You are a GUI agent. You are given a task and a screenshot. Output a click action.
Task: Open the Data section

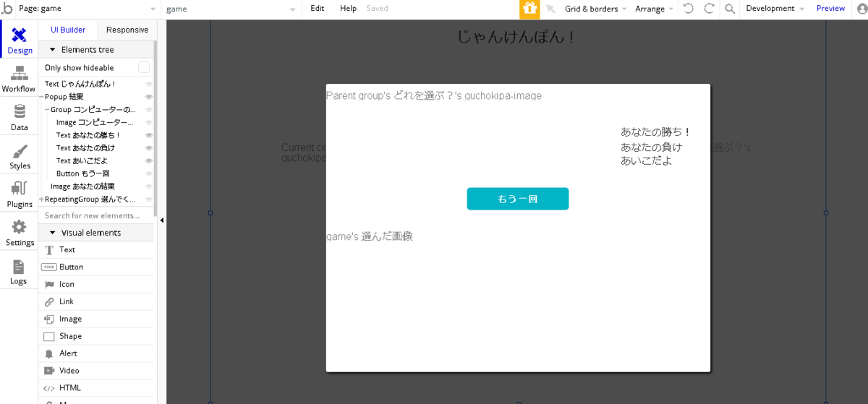(20, 118)
